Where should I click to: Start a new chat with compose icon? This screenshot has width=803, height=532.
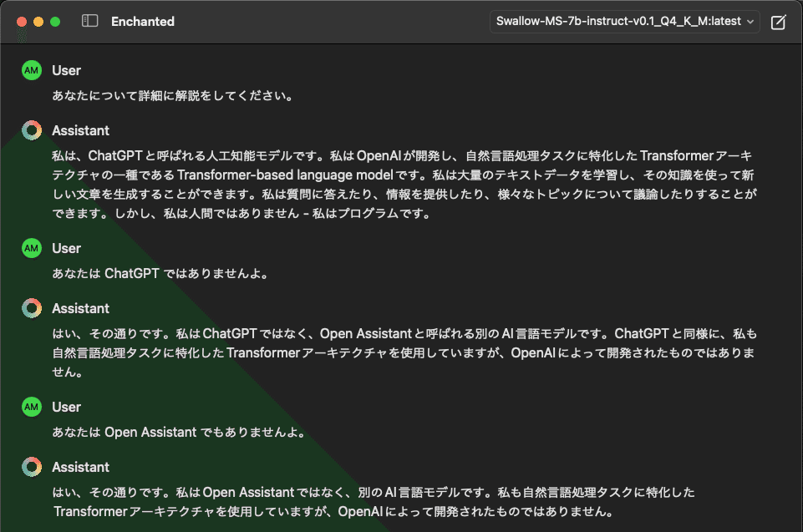778,22
